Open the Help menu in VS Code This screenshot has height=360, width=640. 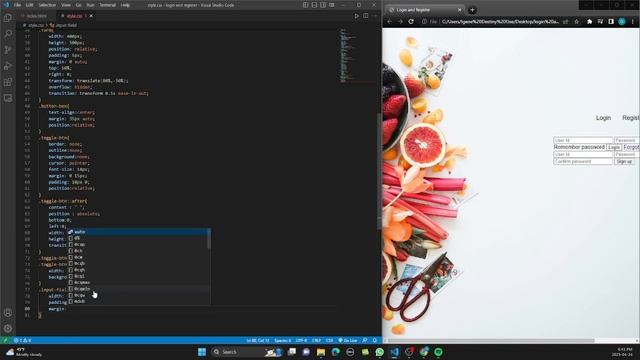[x=125, y=5]
